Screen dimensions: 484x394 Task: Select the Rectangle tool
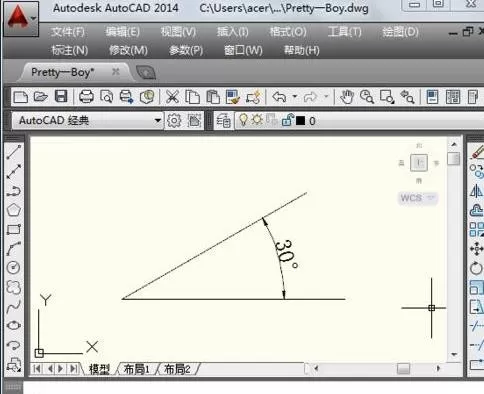point(14,229)
